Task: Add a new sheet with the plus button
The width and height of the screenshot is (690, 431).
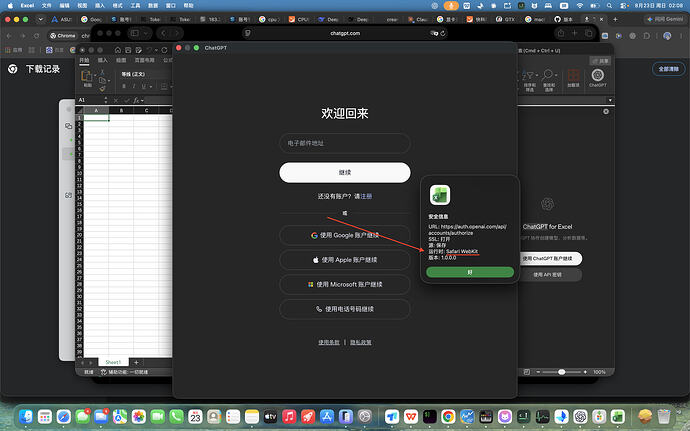Action: click(x=136, y=362)
